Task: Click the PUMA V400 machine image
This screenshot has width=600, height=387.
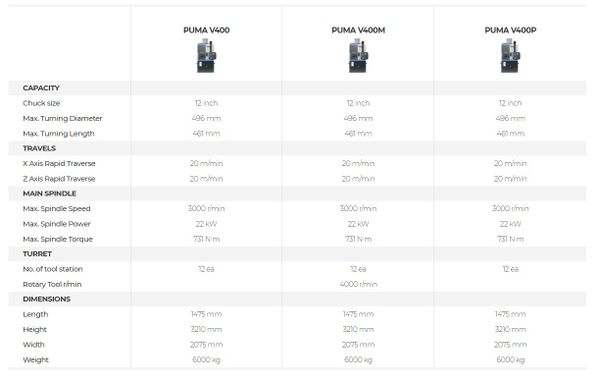Action: tap(206, 56)
